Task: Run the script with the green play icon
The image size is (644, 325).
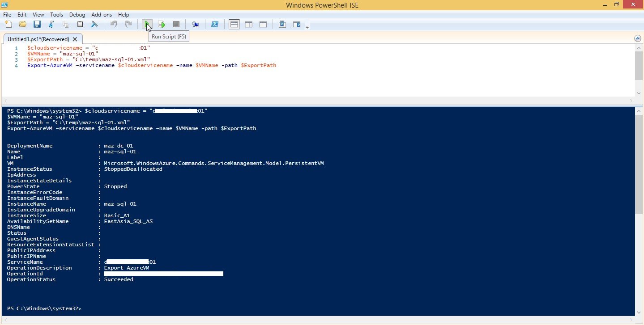Action: (x=148, y=24)
